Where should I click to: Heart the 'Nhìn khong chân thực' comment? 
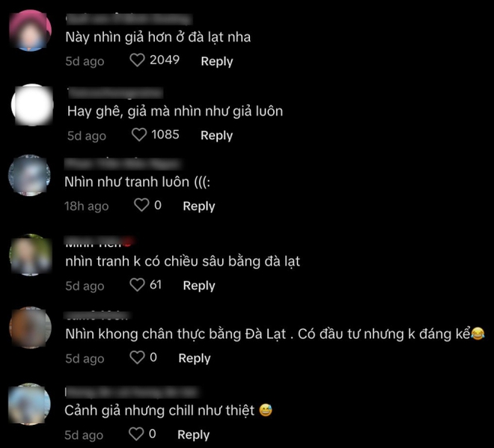tap(138, 358)
